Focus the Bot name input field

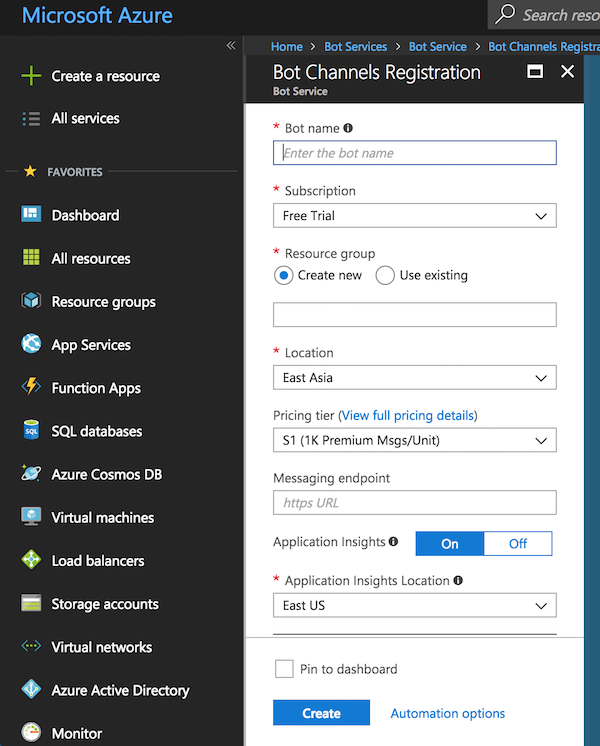pyautogui.click(x=414, y=153)
